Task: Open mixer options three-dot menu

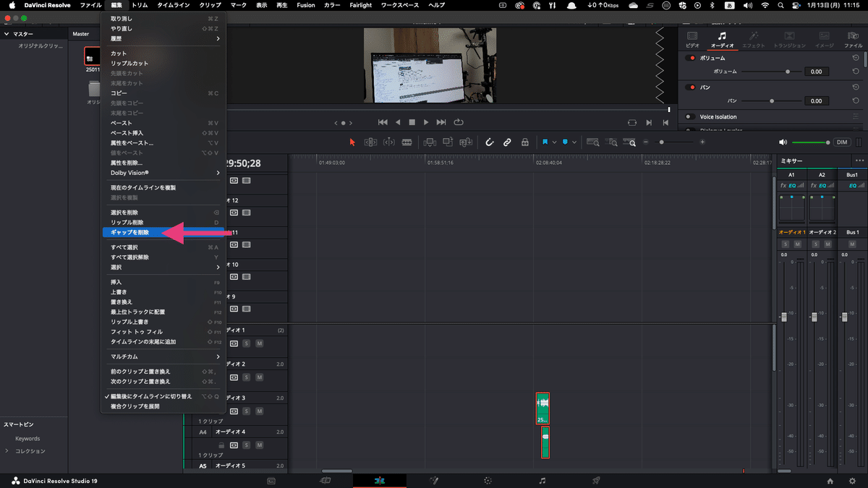Action: click(859, 160)
